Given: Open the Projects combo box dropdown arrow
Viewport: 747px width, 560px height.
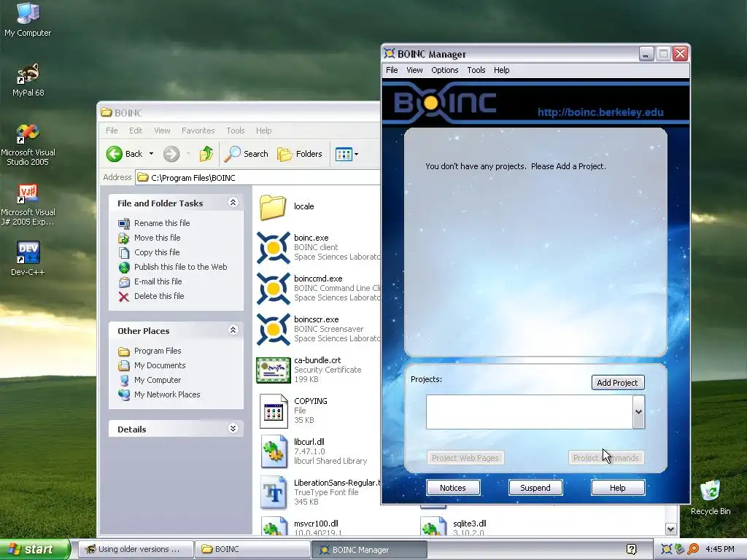Looking at the screenshot, I should point(638,412).
